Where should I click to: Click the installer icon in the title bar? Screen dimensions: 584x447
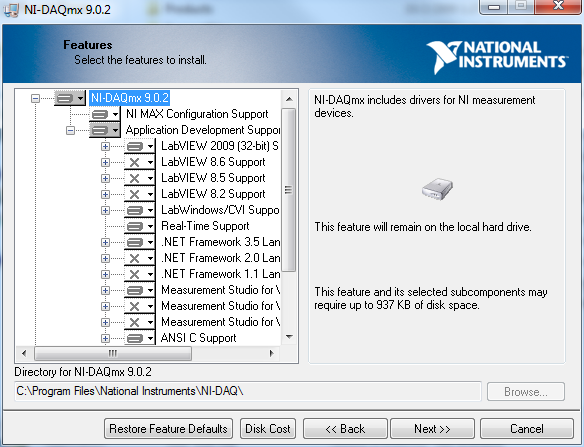11,9
